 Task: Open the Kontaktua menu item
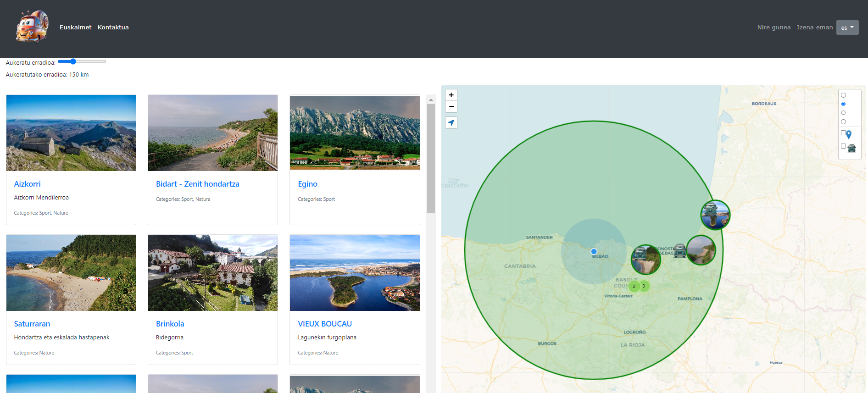coord(113,27)
